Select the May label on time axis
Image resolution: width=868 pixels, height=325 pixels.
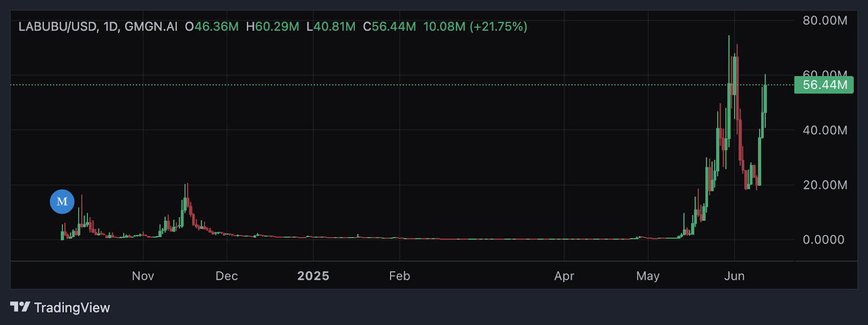[648, 276]
